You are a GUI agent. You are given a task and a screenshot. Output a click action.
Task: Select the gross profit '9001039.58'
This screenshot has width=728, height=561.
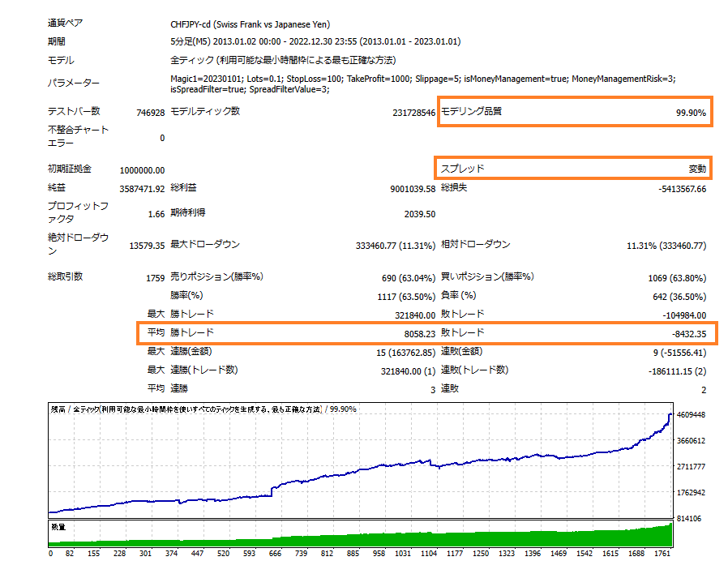click(413, 189)
